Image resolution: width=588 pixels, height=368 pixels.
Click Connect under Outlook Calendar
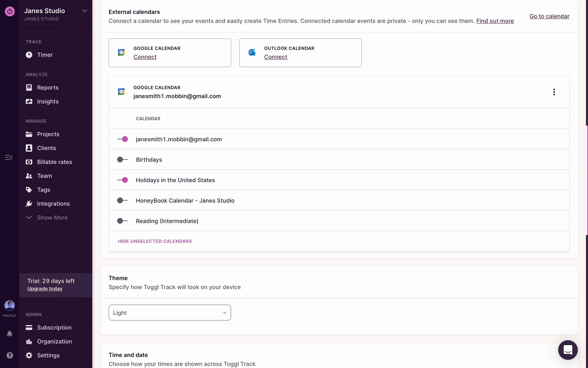pos(275,57)
